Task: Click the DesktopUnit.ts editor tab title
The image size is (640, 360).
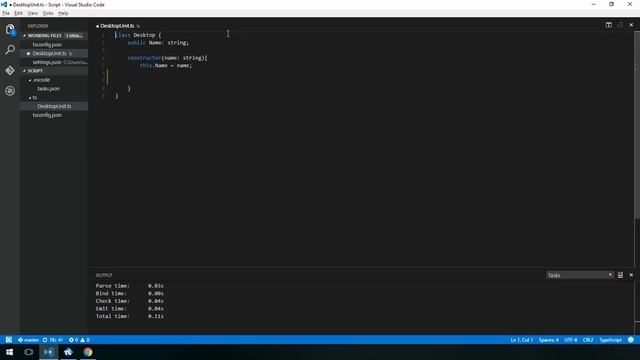Action: click(117, 26)
